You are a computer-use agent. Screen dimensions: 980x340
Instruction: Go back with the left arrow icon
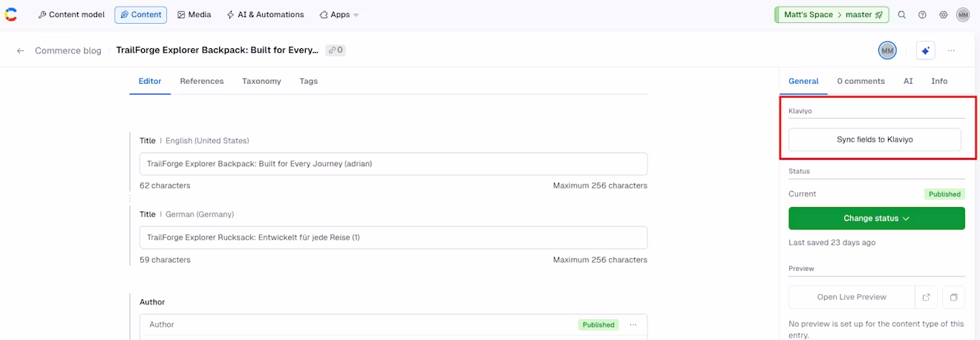point(21,50)
